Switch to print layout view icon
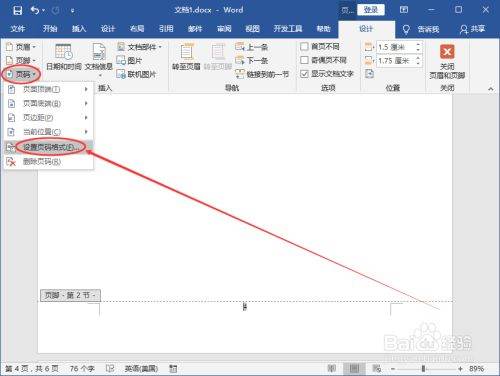This screenshot has height=376, width=500. coord(354,368)
